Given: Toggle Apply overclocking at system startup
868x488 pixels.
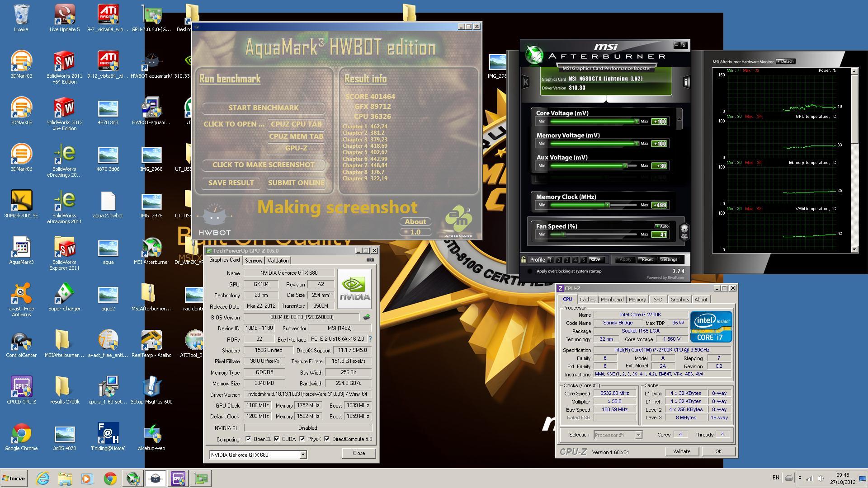Looking at the screenshot, I should pyautogui.click(x=530, y=271).
